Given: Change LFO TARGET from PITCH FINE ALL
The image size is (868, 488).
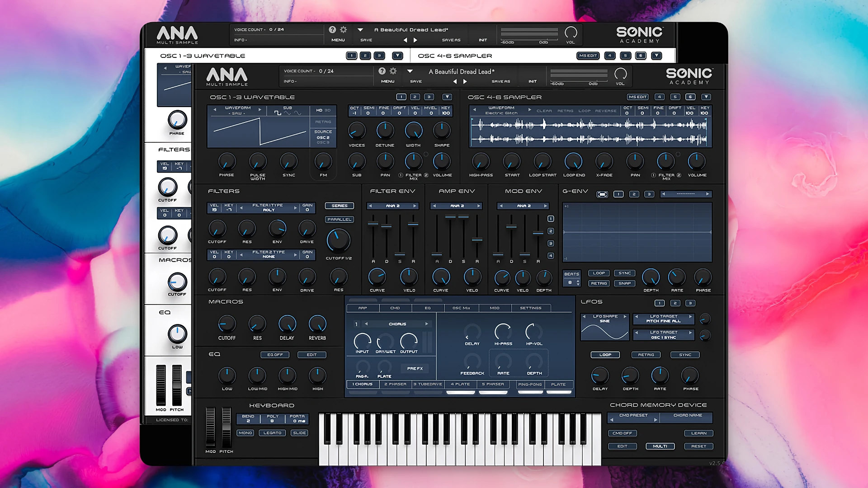Looking at the screenshot, I should pyautogui.click(x=664, y=319).
